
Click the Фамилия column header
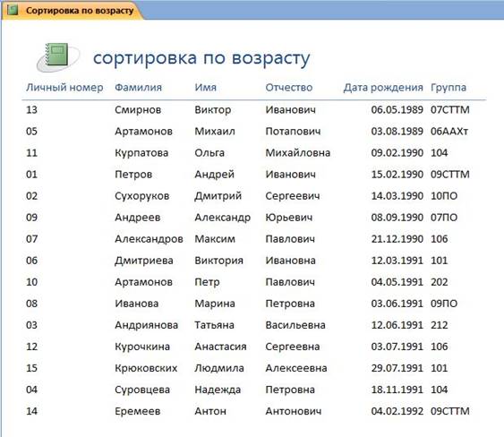[138, 88]
